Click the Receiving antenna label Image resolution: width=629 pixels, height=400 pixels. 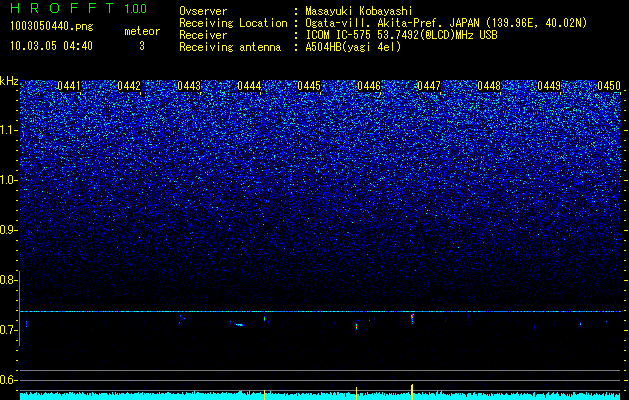pyautogui.click(x=230, y=47)
